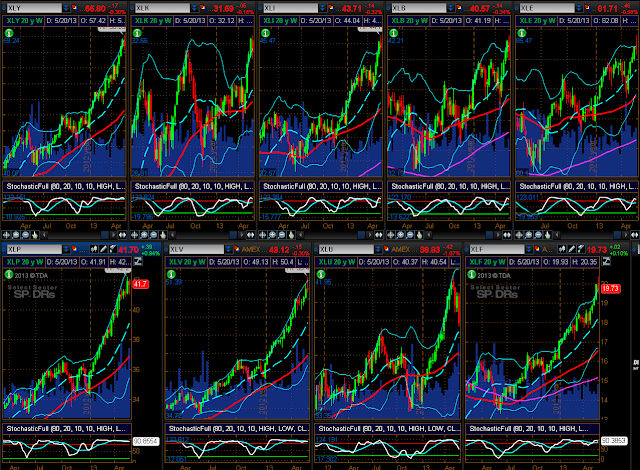640x470 pixels.
Task: Click the right scroll arrow under XLK chart
Action: pyautogui.click(x=241, y=235)
